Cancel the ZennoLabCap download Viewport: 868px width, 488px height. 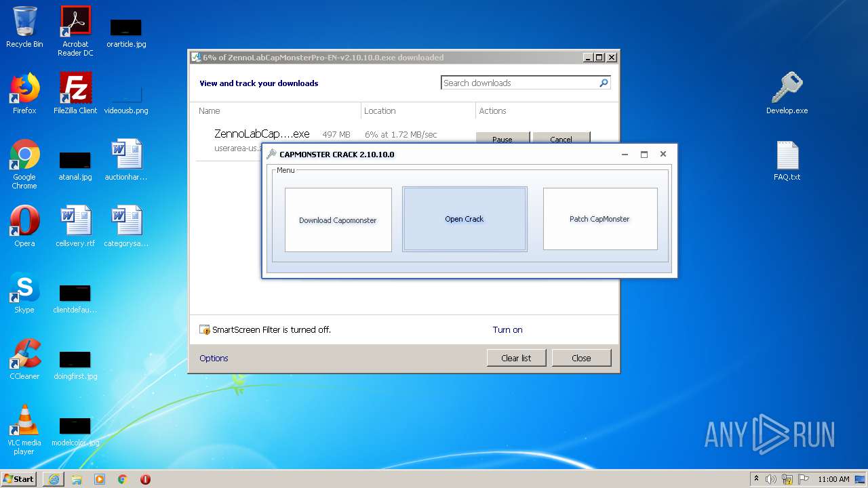coord(561,138)
